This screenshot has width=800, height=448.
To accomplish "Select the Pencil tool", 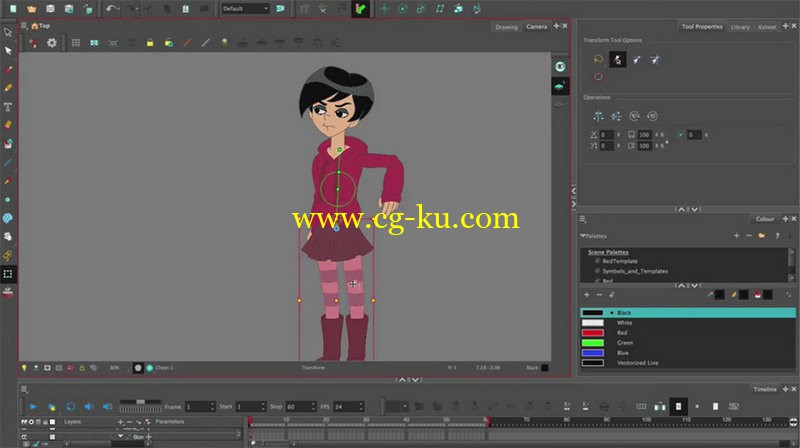I will point(8,88).
